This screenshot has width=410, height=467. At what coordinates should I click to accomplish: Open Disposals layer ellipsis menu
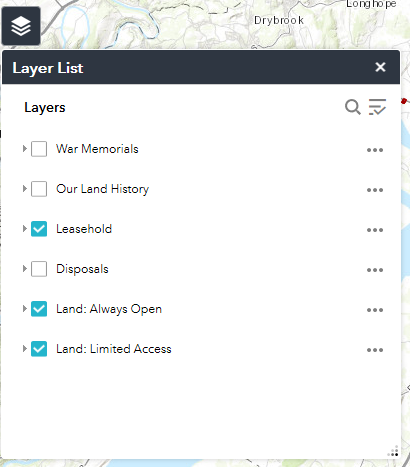(375, 270)
